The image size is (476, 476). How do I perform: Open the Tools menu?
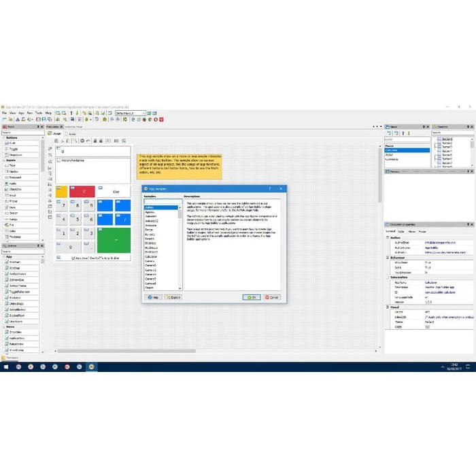(39, 113)
